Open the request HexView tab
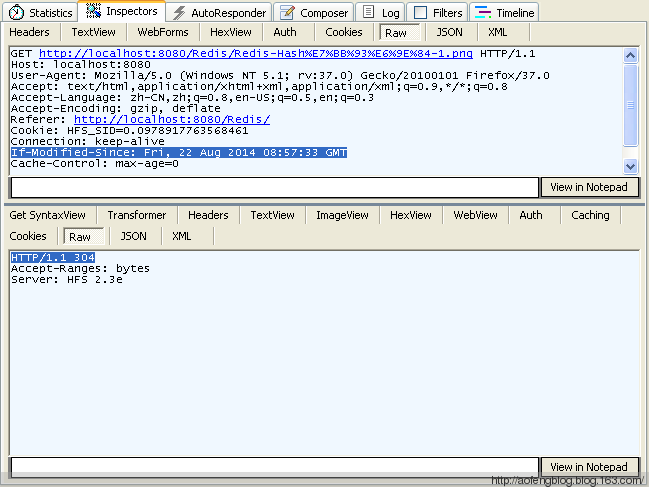Image resolution: width=649 pixels, height=487 pixels. click(x=231, y=32)
